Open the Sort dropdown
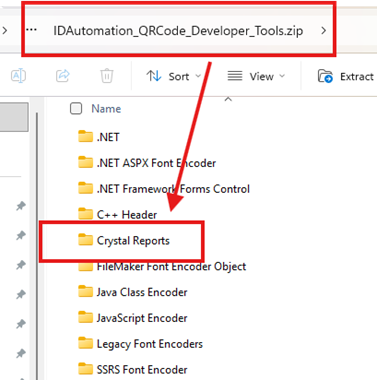The image size is (377, 380). [174, 77]
